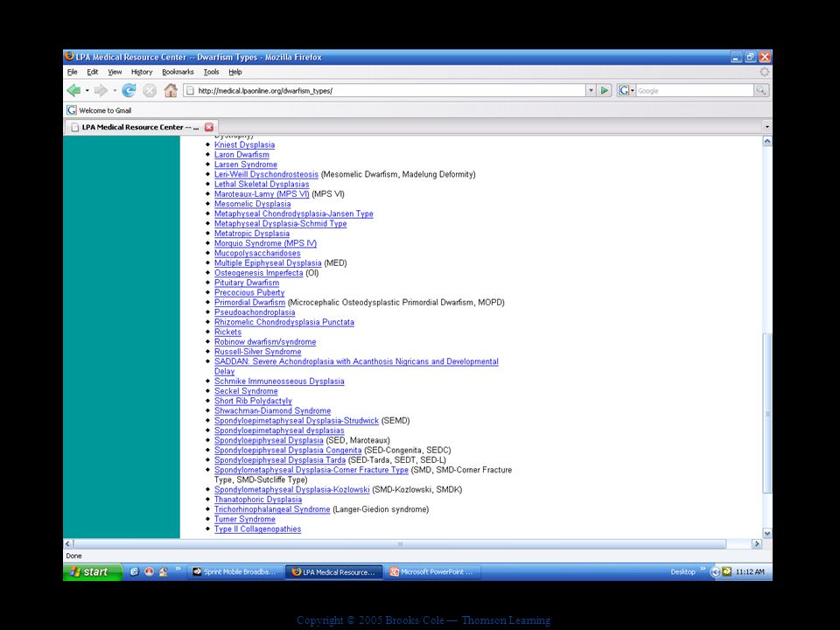Click the Firefox throbber activity icon

(x=765, y=72)
